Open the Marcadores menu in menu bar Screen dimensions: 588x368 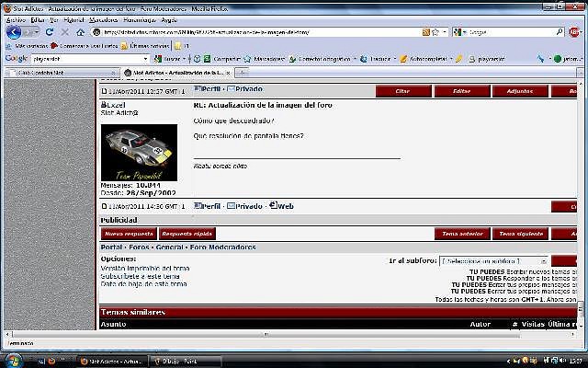click(x=104, y=20)
